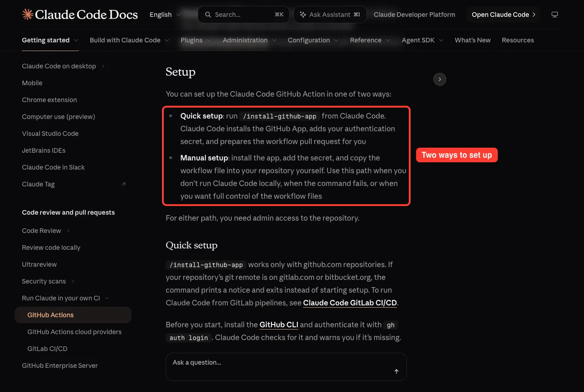Open the Reference dropdown menu
The image size is (584, 392).
[x=370, y=40]
